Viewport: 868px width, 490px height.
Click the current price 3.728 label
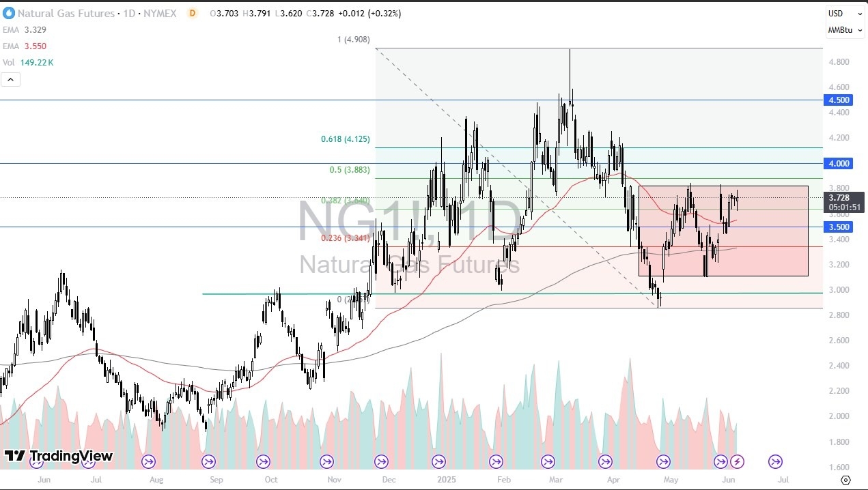[839, 197]
